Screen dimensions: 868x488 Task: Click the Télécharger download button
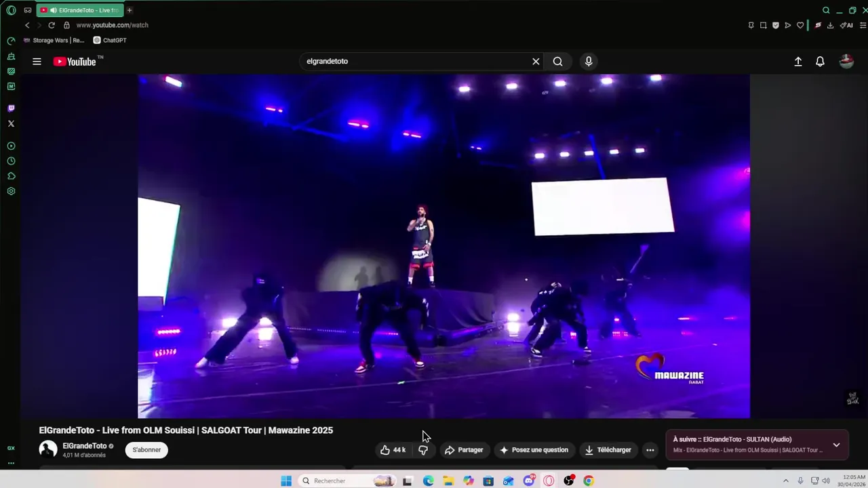608,450
